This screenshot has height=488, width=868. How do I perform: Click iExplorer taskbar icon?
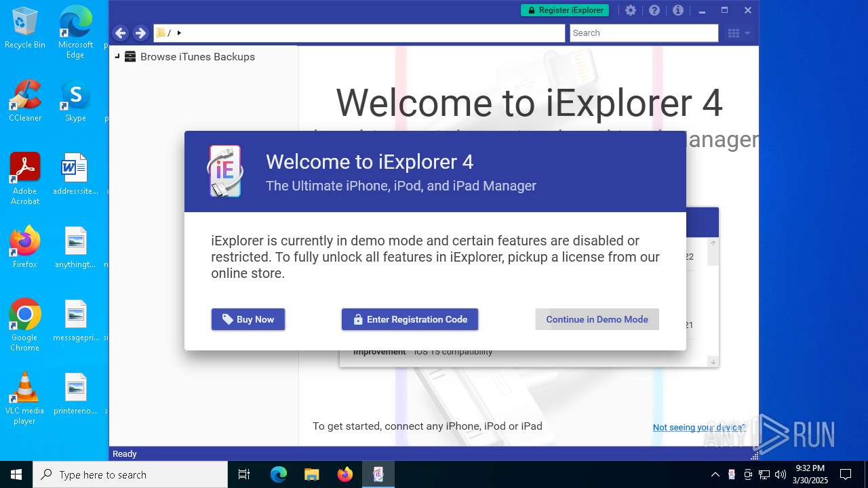[378, 474]
